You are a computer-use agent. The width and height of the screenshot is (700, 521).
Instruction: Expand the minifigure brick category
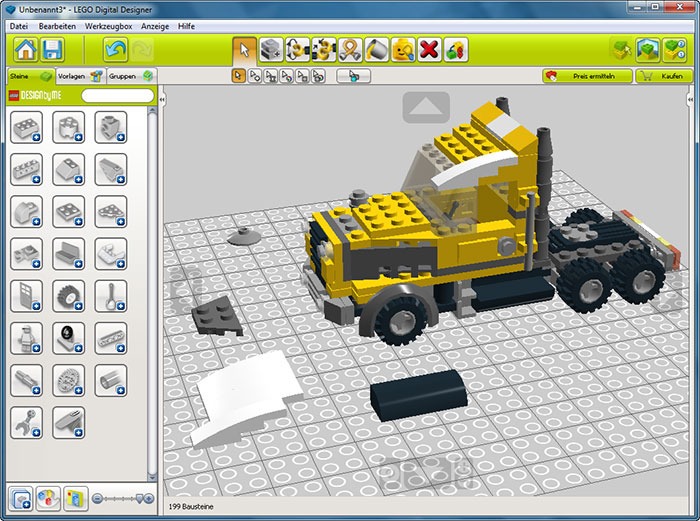26,338
